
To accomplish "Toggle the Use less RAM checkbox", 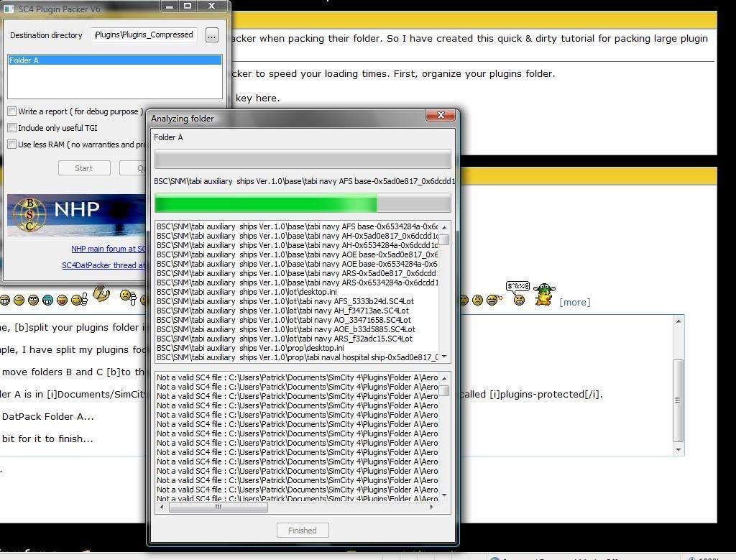I will coord(11,144).
